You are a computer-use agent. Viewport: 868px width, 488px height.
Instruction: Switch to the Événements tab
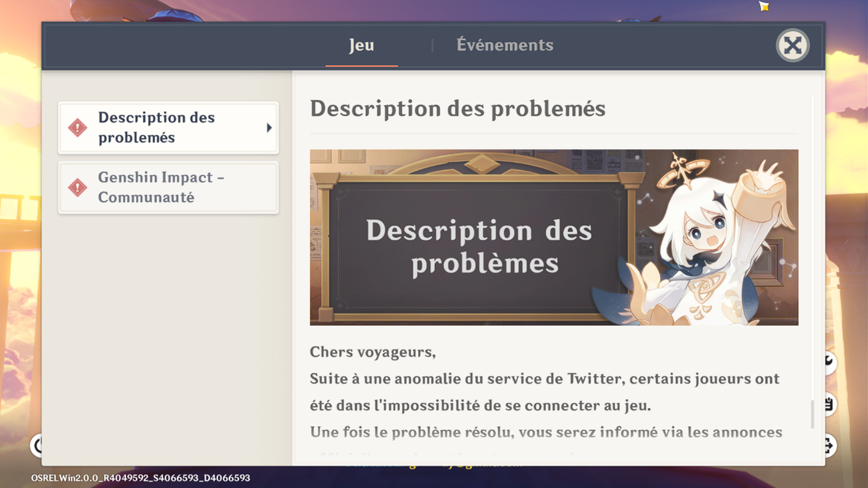[505, 45]
